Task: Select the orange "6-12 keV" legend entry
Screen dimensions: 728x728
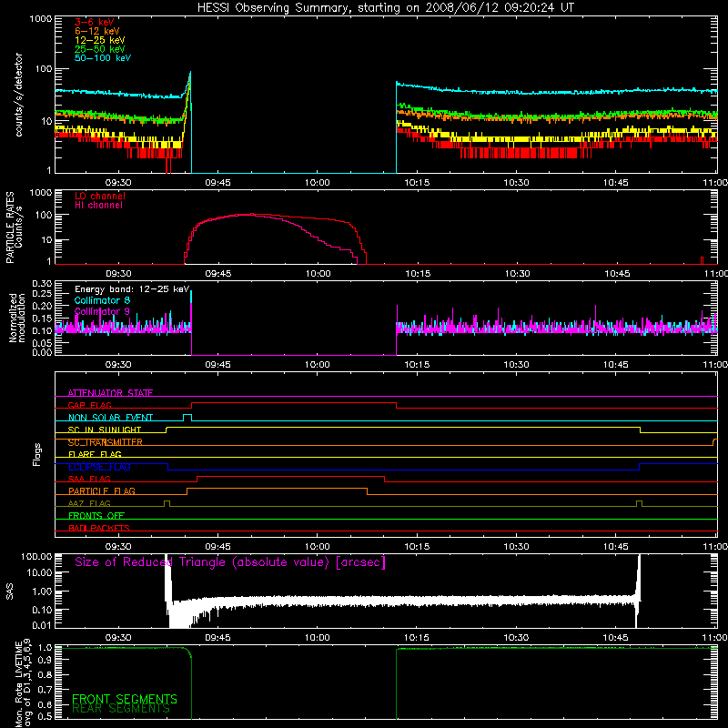Action: click(97, 31)
